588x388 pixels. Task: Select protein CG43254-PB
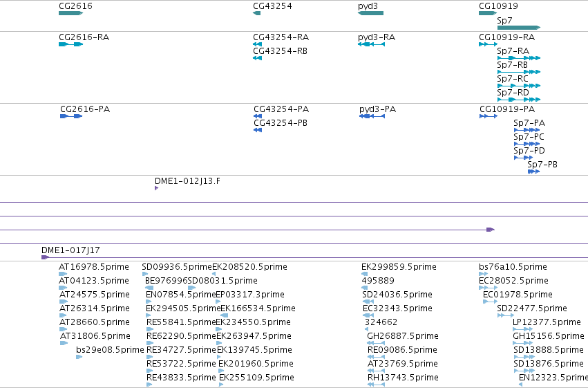coord(258,130)
